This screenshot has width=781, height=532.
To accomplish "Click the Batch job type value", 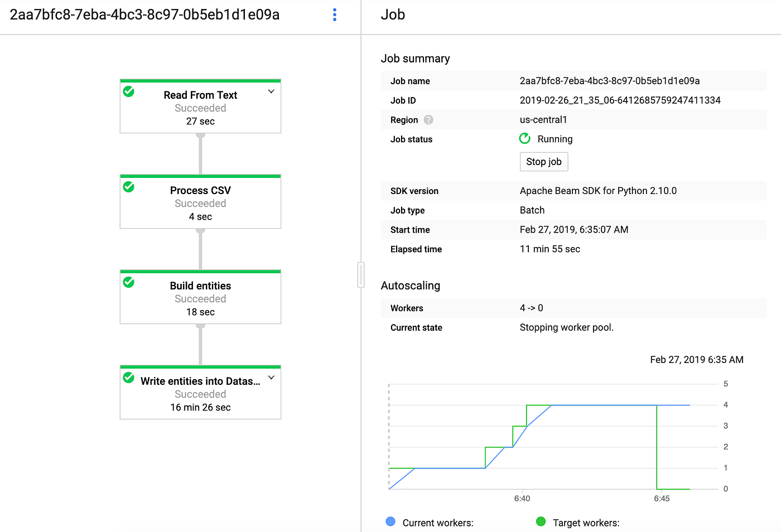I will [x=532, y=210].
